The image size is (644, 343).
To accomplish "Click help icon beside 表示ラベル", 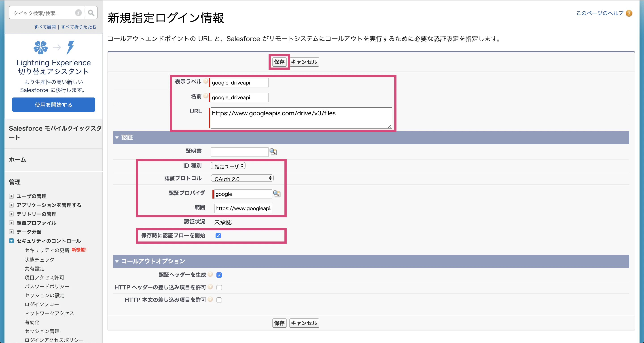I will (x=205, y=81).
